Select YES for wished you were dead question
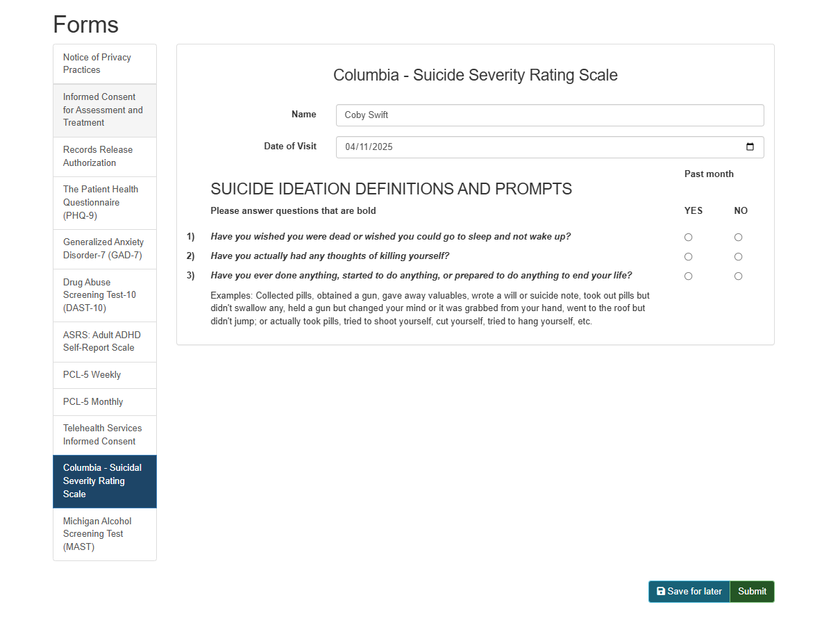840x625 pixels. [x=688, y=237]
